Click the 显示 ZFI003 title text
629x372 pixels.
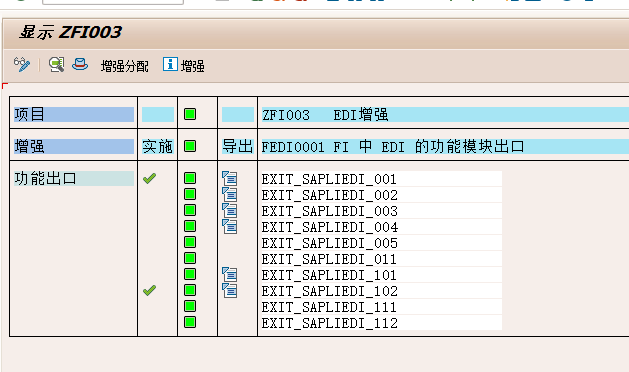pyautogui.click(x=71, y=32)
